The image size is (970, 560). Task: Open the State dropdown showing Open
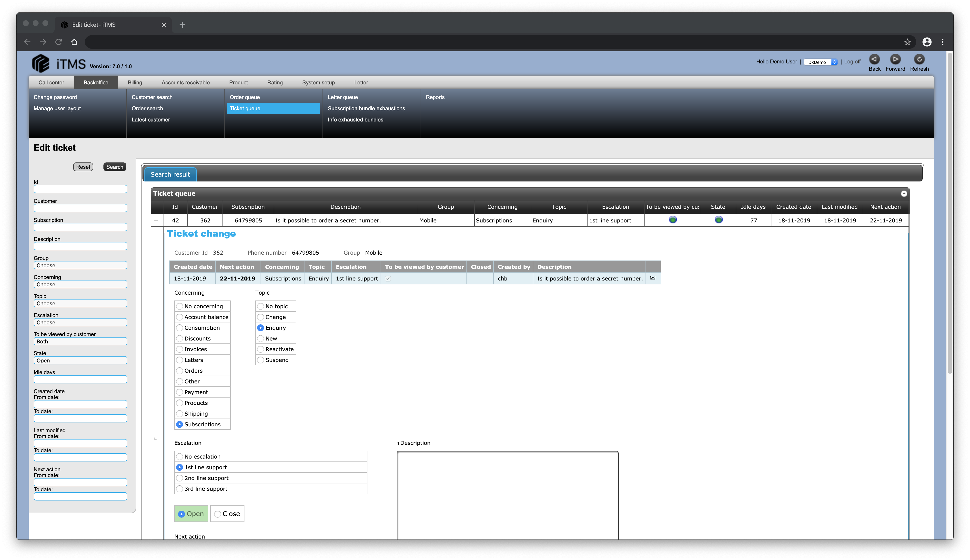(80, 360)
